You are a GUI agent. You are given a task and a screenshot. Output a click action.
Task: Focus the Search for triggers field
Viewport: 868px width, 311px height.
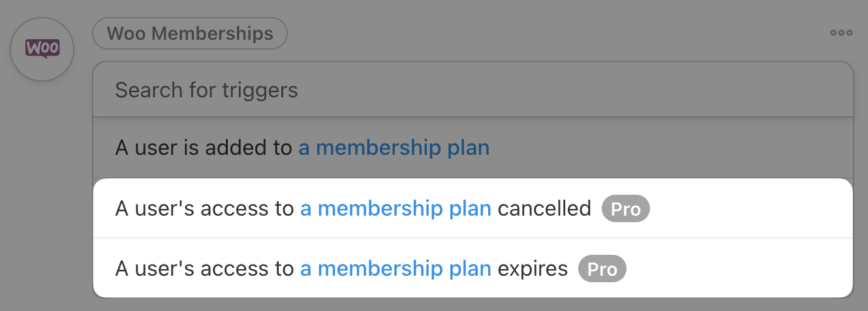coord(473,90)
